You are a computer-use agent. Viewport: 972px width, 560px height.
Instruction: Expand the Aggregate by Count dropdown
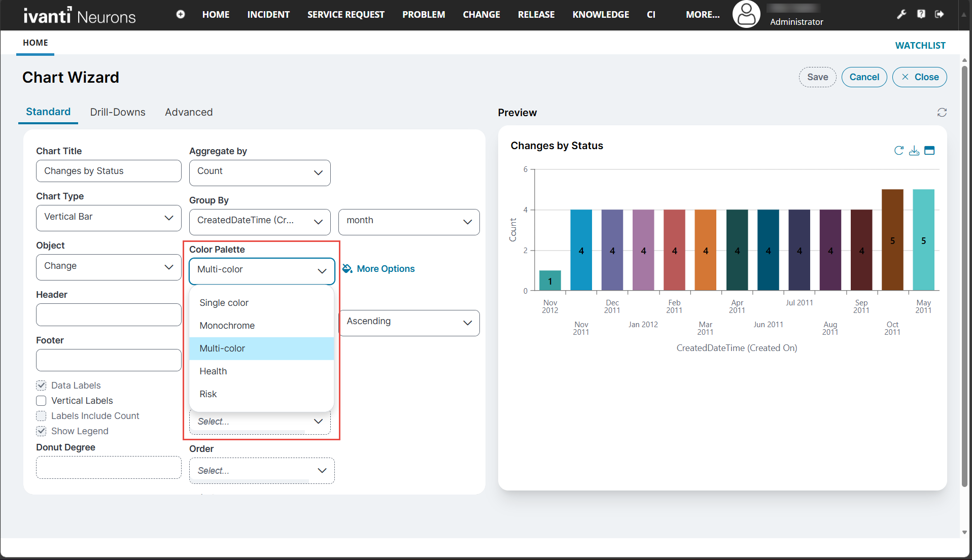coord(260,172)
